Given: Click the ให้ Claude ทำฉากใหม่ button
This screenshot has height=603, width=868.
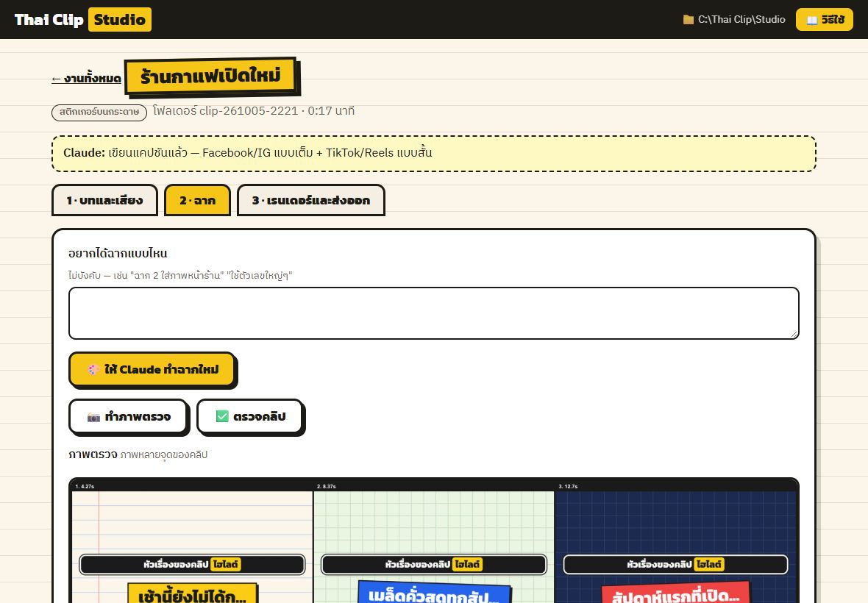Looking at the screenshot, I should coord(153,369).
